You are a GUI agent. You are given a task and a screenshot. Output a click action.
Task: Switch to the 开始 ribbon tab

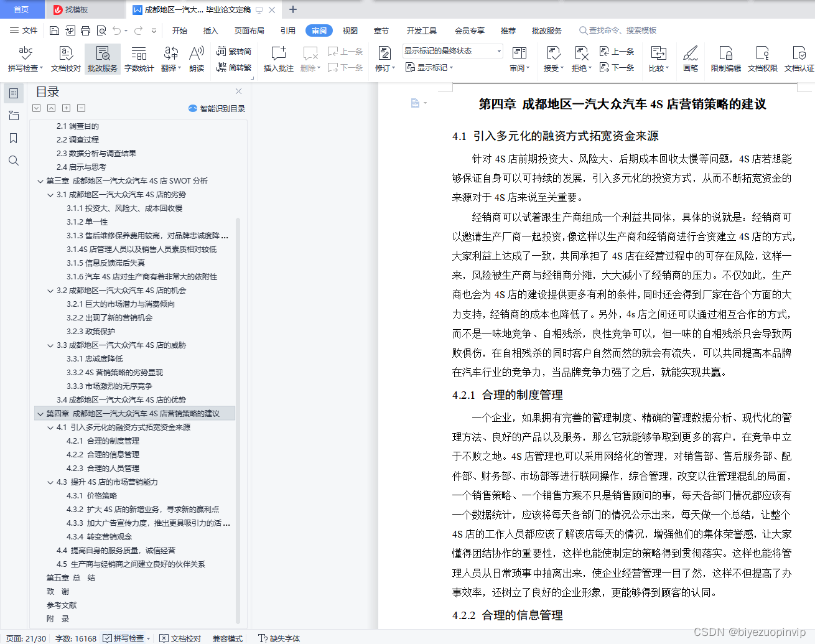pyautogui.click(x=180, y=30)
